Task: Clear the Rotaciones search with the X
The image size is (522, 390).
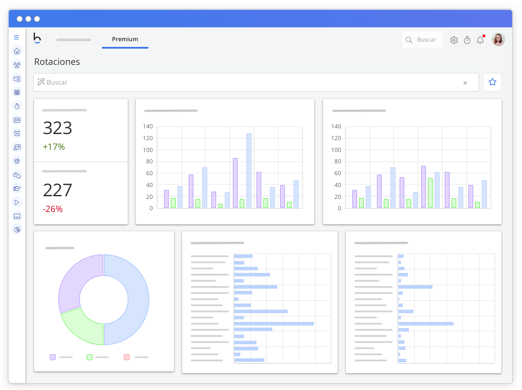Action: pos(465,83)
